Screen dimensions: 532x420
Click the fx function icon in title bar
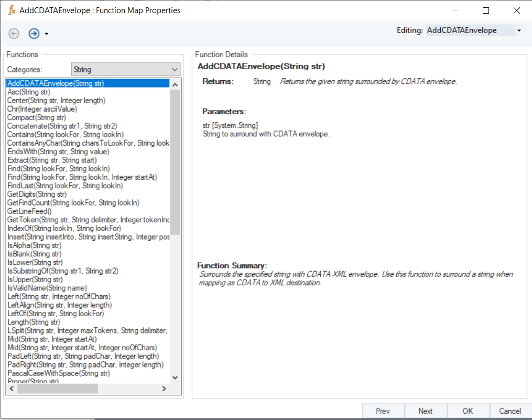coord(11,10)
